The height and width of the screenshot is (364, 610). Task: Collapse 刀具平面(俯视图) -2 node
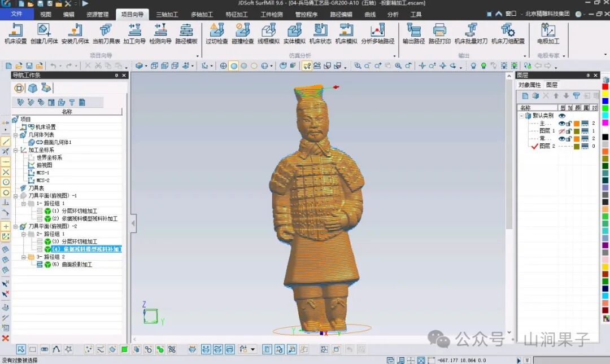click(x=16, y=226)
